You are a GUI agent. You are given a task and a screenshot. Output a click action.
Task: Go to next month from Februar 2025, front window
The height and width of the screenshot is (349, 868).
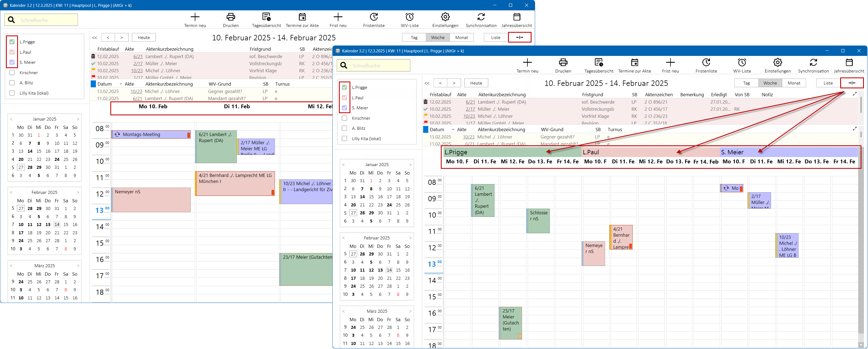[x=410, y=238]
